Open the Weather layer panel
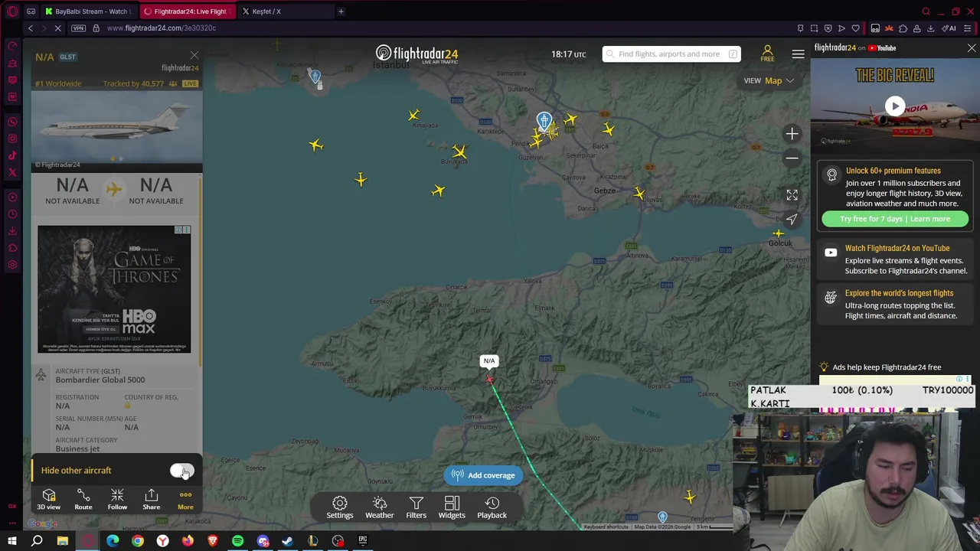The image size is (980, 551). click(379, 507)
